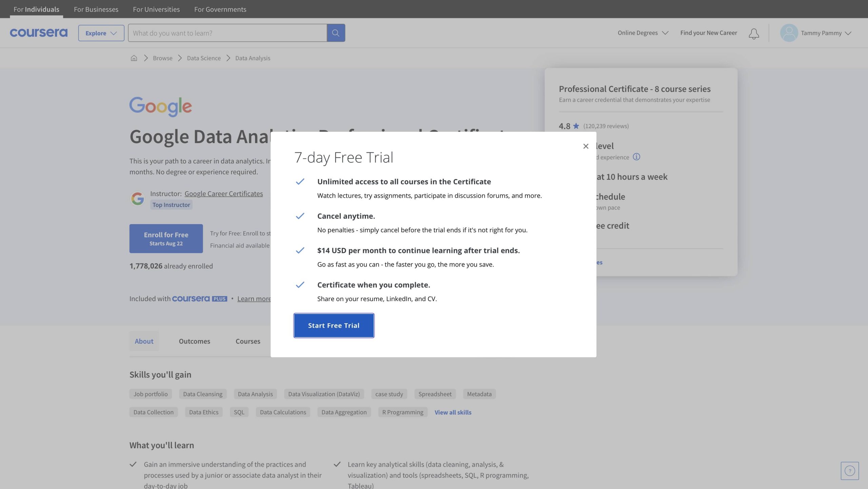This screenshot has height=489, width=868.
Task: Open the help question mark widget
Action: click(x=849, y=471)
